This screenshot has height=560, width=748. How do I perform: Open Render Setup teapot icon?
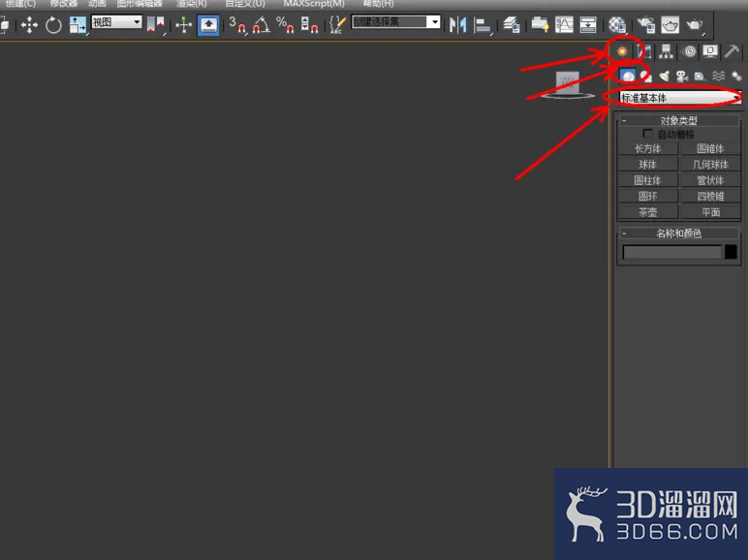(646, 25)
